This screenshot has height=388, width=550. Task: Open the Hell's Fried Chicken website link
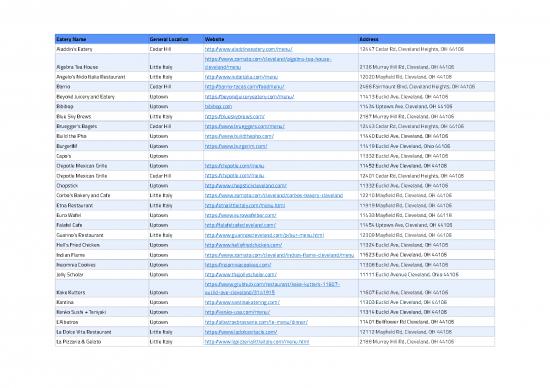click(x=243, y=245)
